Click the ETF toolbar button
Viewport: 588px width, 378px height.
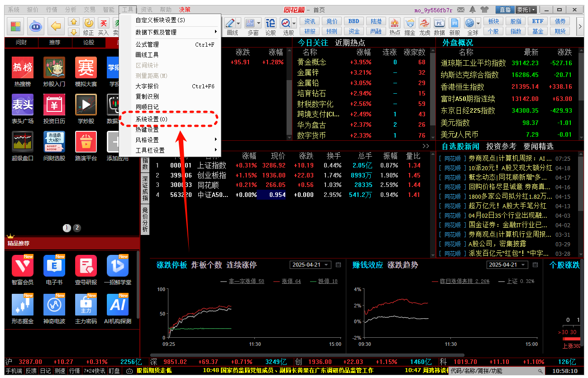538,21
